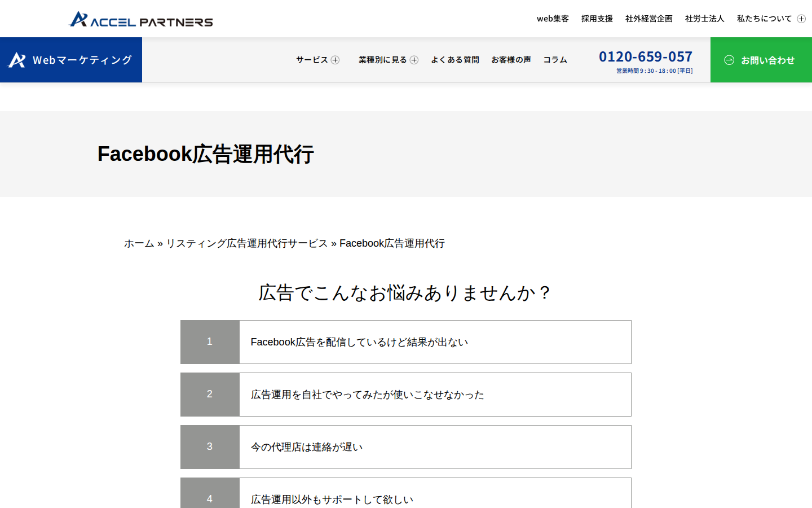
Task: Click item 4 広告運用以外もサポートして欲しい
Action: click(x=406, y=493)
